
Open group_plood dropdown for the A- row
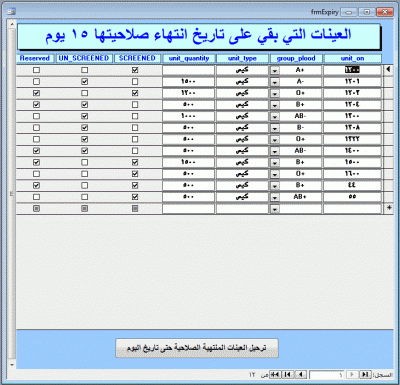click(275, 82)
